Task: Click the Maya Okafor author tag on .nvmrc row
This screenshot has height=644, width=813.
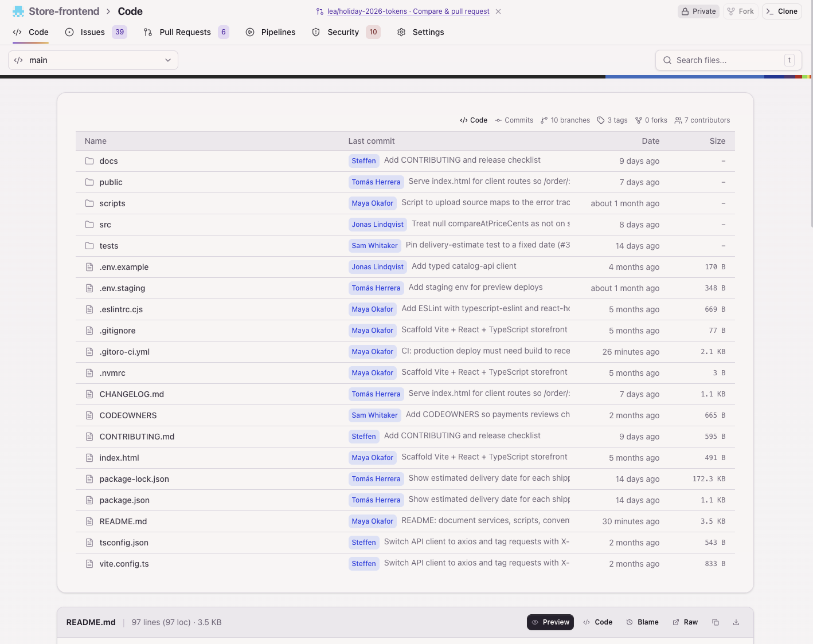Action: pos(373,373)
